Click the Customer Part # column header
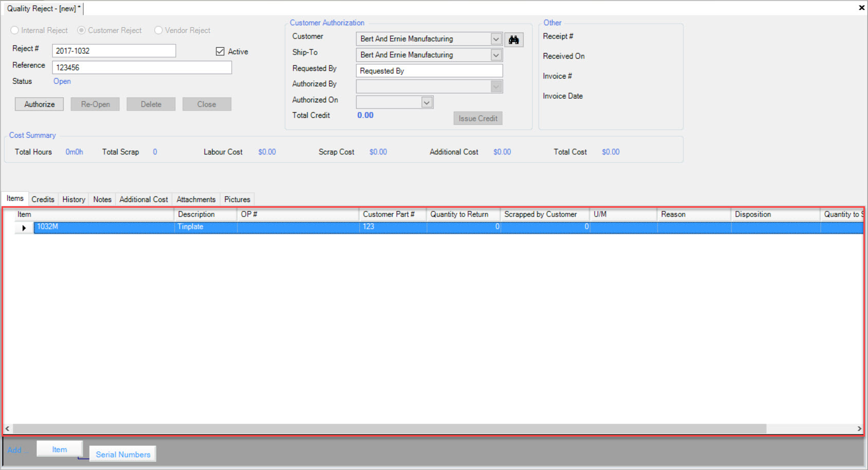868x470 pixels. coord(393,214)
